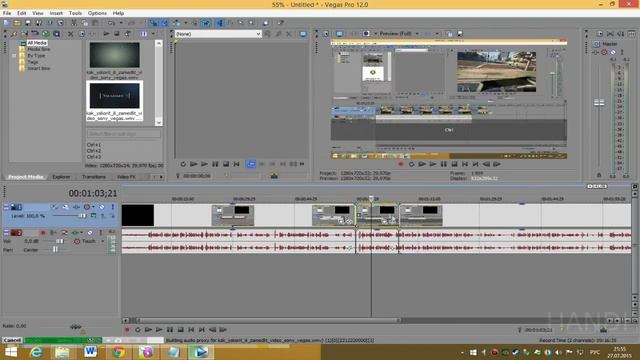
Task: Click the Record button under video preview
Action: tap(401, 164)
